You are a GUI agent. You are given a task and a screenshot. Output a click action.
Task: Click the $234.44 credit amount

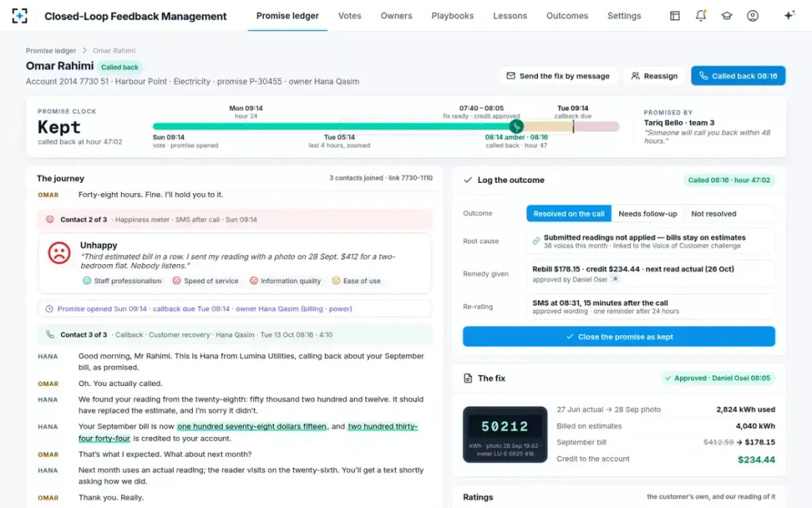point(756,459)
